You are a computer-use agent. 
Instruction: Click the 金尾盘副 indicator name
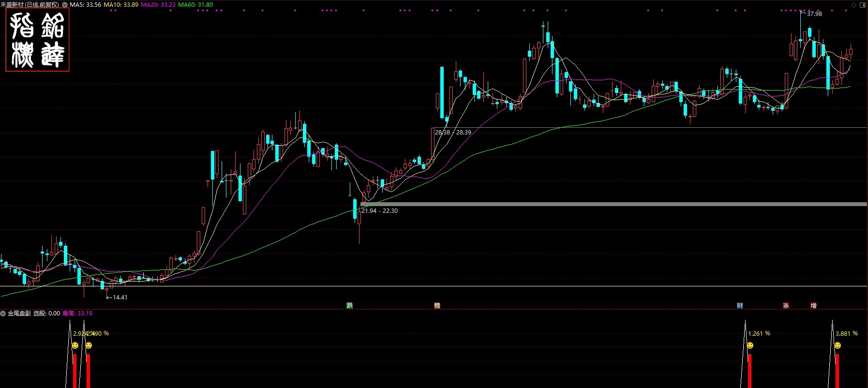coord(19,313)
